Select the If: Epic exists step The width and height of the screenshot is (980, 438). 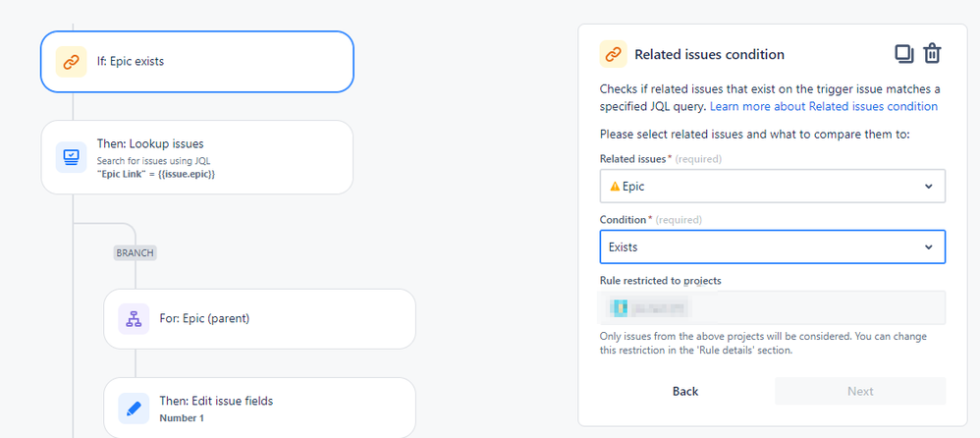coord(196,62)
